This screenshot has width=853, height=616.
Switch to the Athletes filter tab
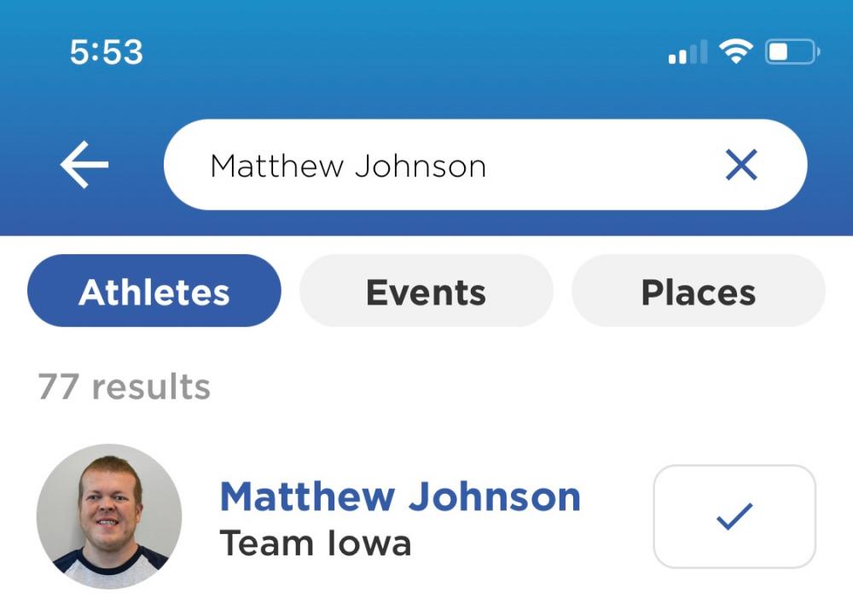154,291
